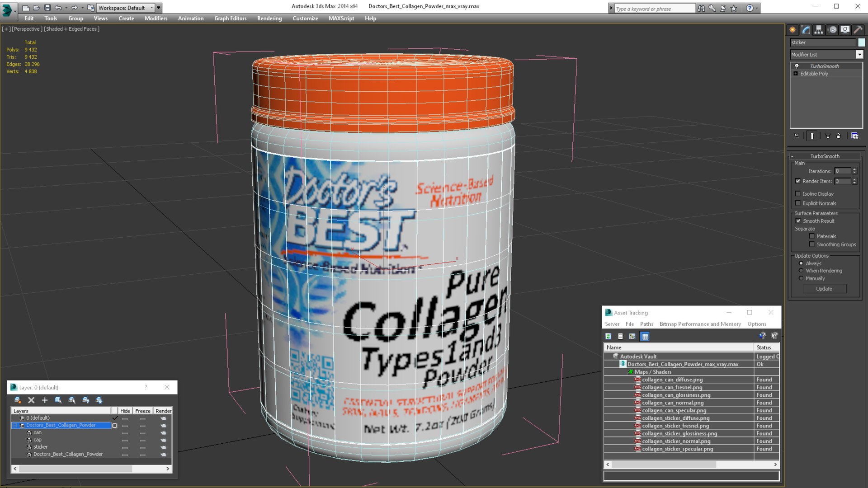The width and height of the screenshot is (868, 488).
Task: Click the Update button
Action: click(x=824, y=289)
